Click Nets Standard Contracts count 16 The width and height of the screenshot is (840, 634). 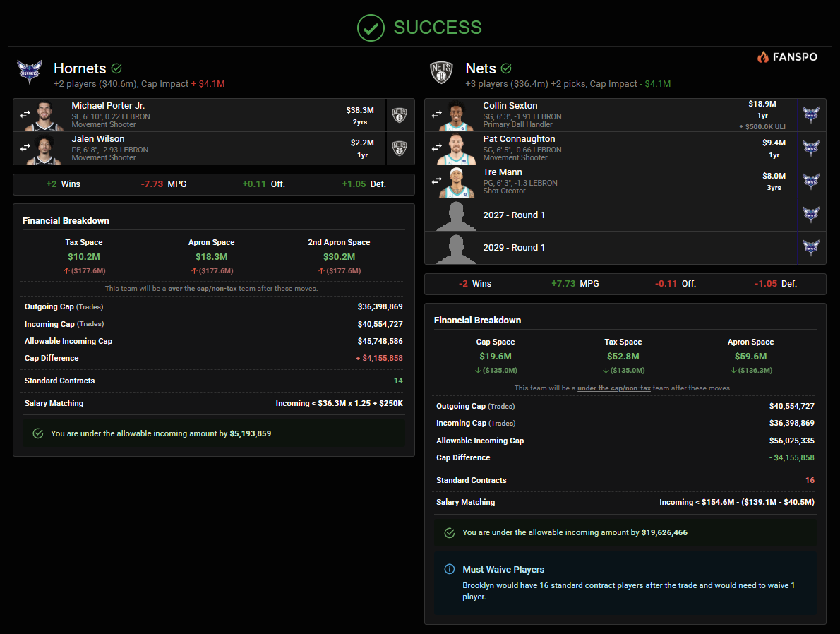point(810,480)
